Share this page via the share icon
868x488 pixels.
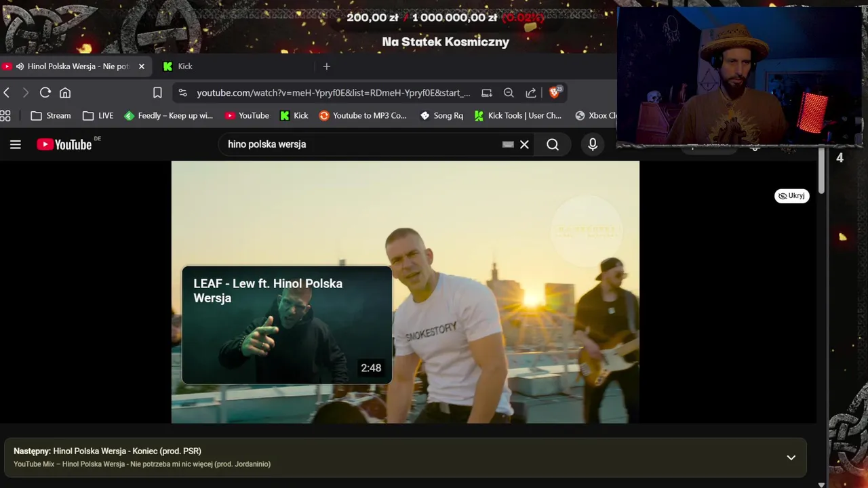[x=531, y=93]
